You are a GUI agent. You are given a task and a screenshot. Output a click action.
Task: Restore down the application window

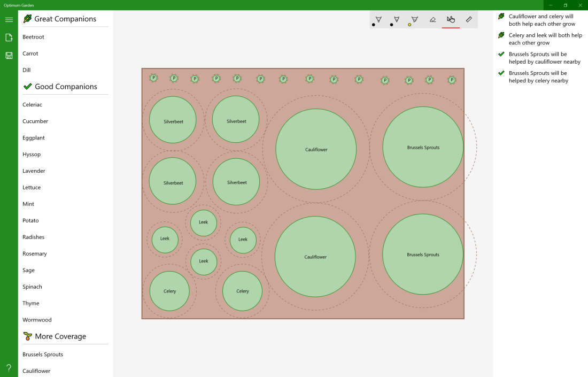565,5
